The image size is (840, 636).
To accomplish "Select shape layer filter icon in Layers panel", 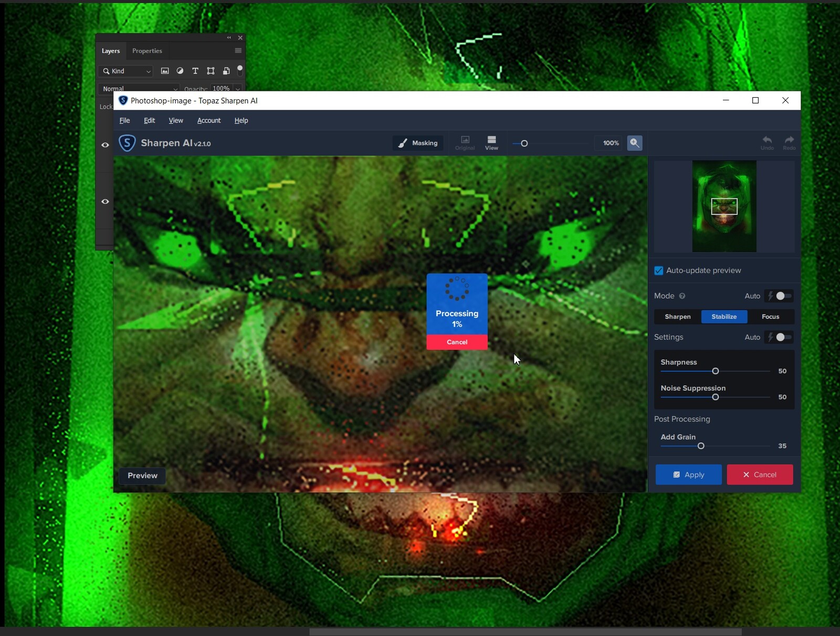I will [x=211, y=71].
